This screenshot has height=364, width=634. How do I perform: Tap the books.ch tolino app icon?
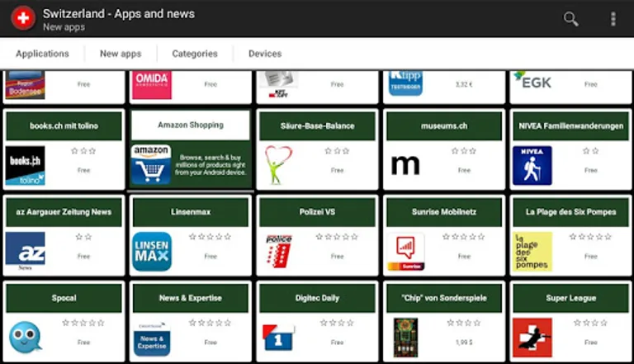coord(25,165)
